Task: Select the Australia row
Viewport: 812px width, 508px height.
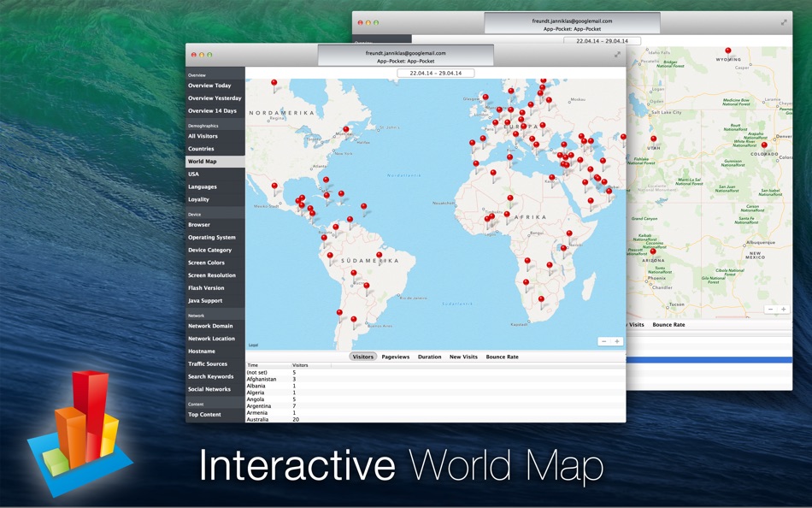Action: point(436,419)
